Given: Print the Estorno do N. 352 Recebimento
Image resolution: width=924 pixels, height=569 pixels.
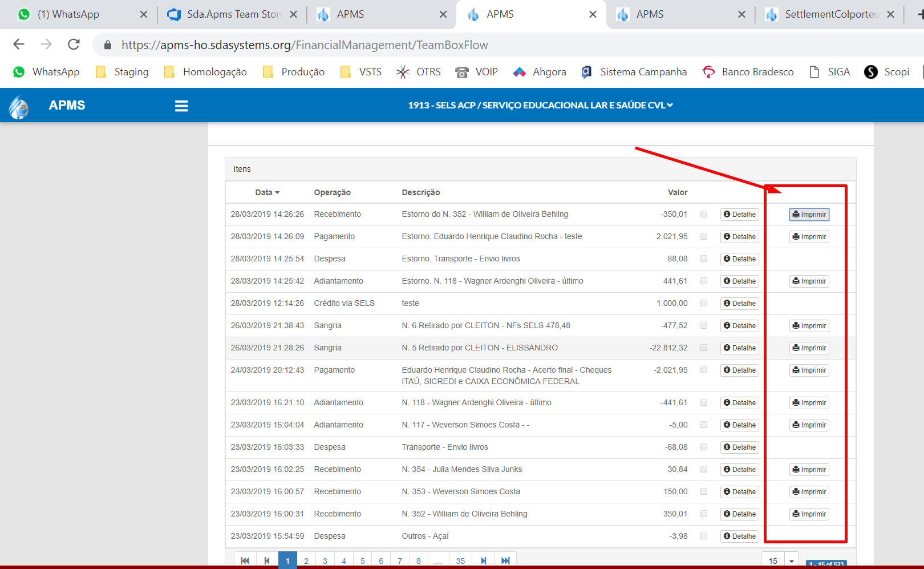Looking at the screenshot, I should pos(809,215).
